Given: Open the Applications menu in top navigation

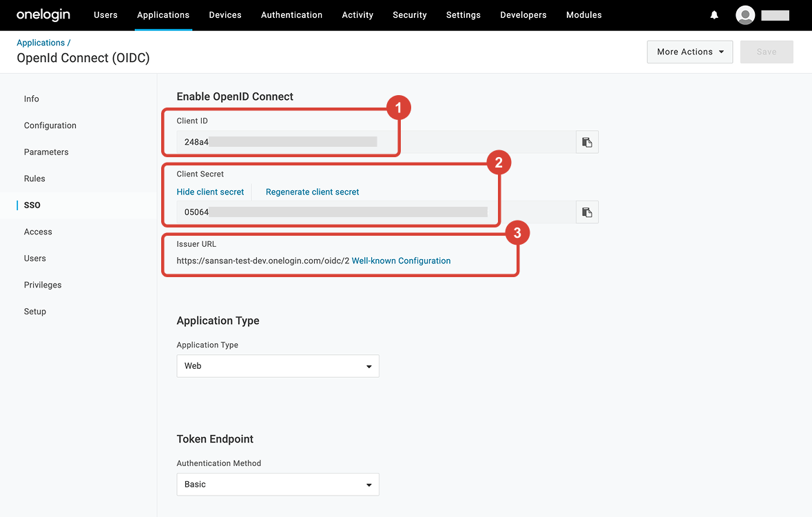Looking at the screenshot, I should click(x=163, y=15).
